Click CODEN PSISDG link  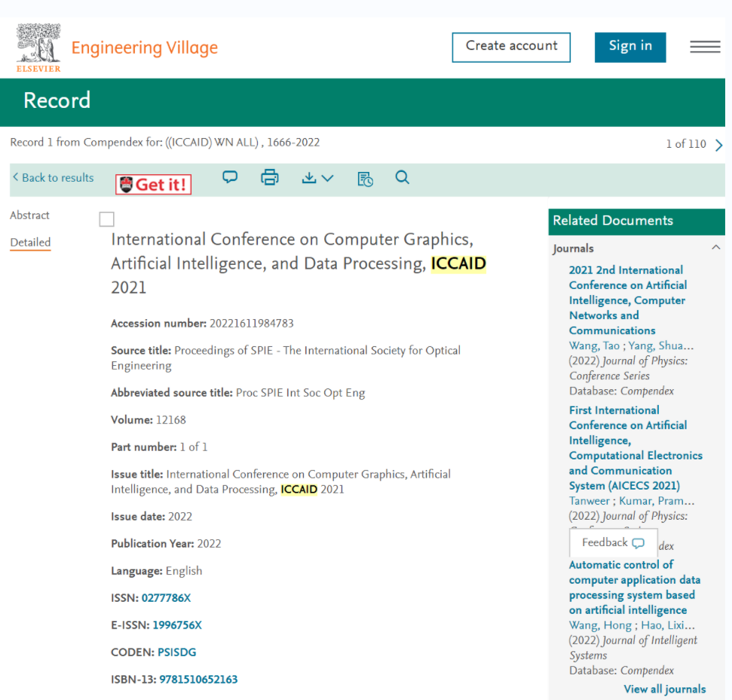coord(177,652)
